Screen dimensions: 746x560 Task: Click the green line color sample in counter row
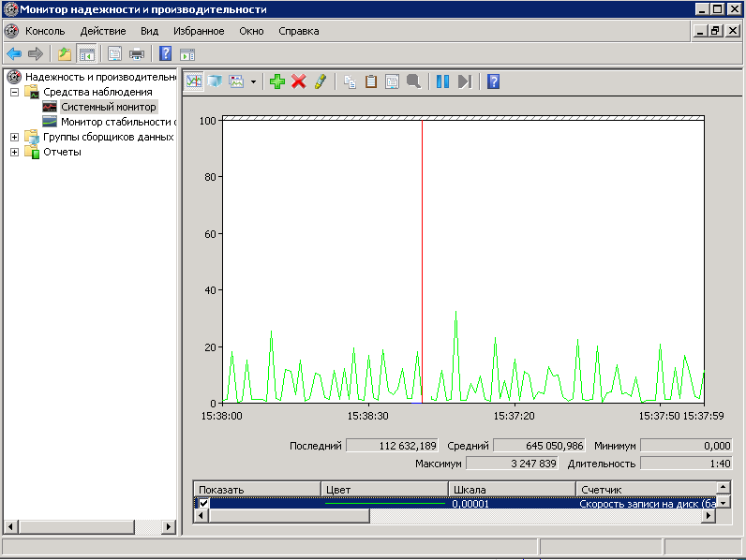[x=384, y=503]
